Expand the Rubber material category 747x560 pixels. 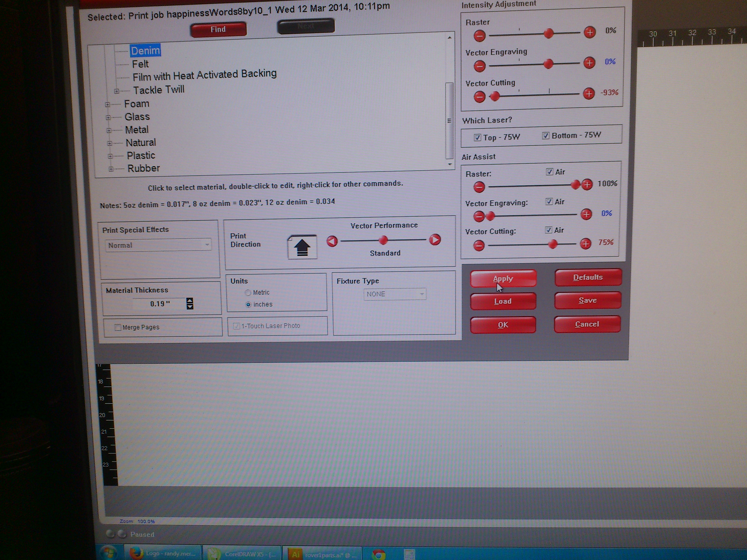111,169
